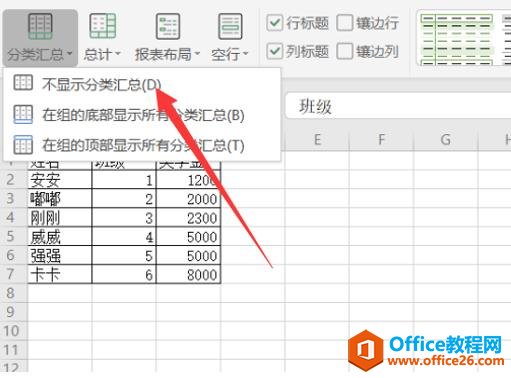Enable the 镶边列 checkbox
511x378 pixels.
pos(345,51)
